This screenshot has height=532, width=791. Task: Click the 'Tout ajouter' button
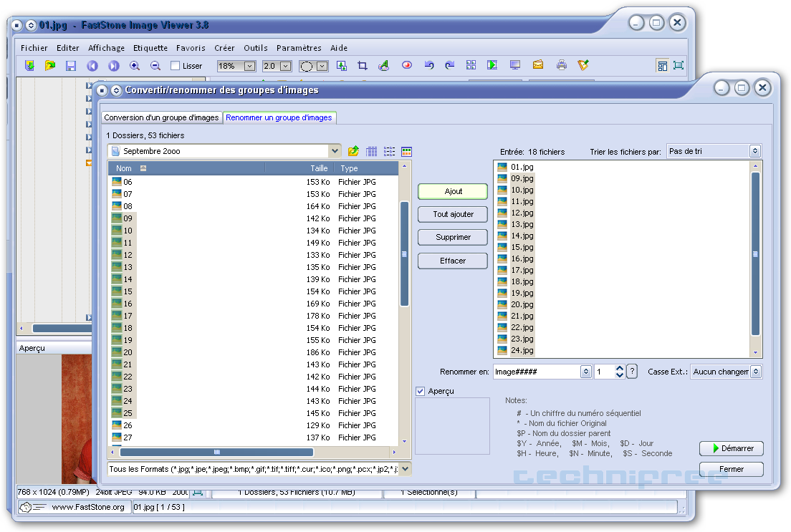[453, 214]
